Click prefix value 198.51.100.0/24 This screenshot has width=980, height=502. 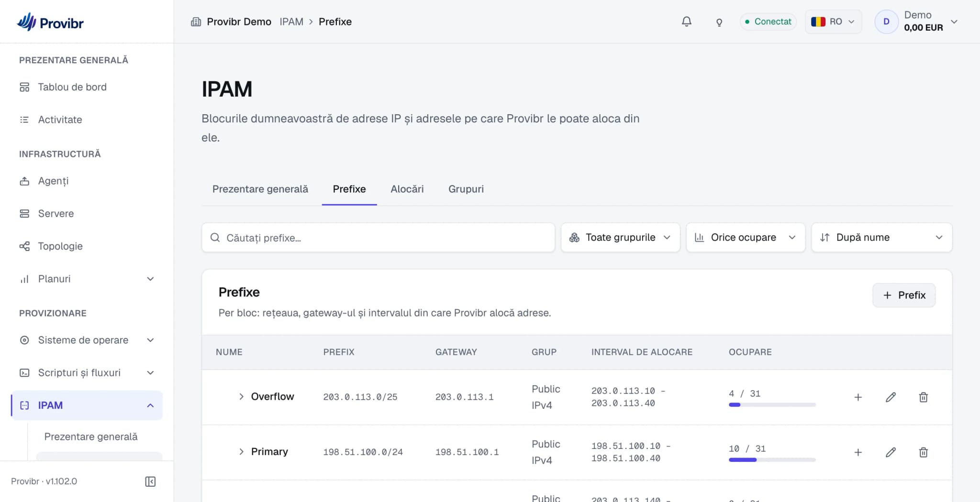pos(363,452)
